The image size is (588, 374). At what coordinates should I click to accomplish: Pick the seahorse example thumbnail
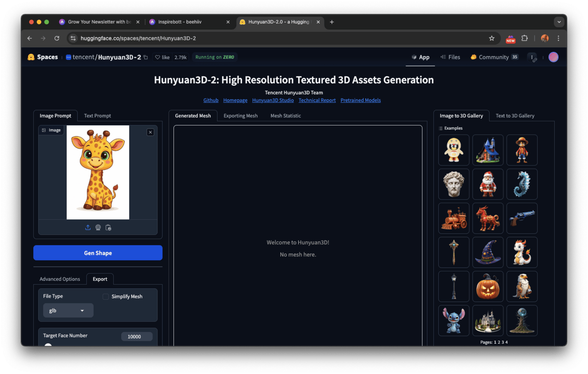(x=522, y=184)
